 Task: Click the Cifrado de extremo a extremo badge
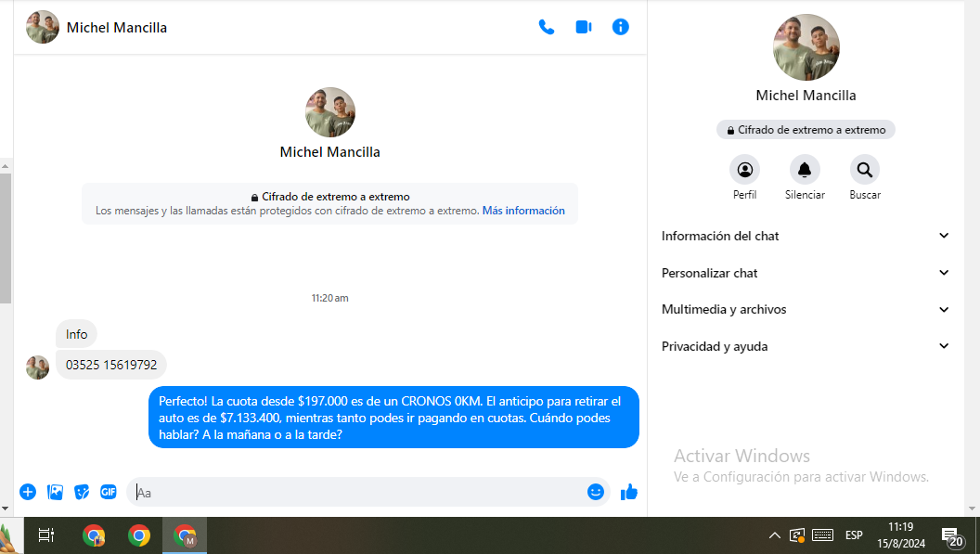pos(806,130)
